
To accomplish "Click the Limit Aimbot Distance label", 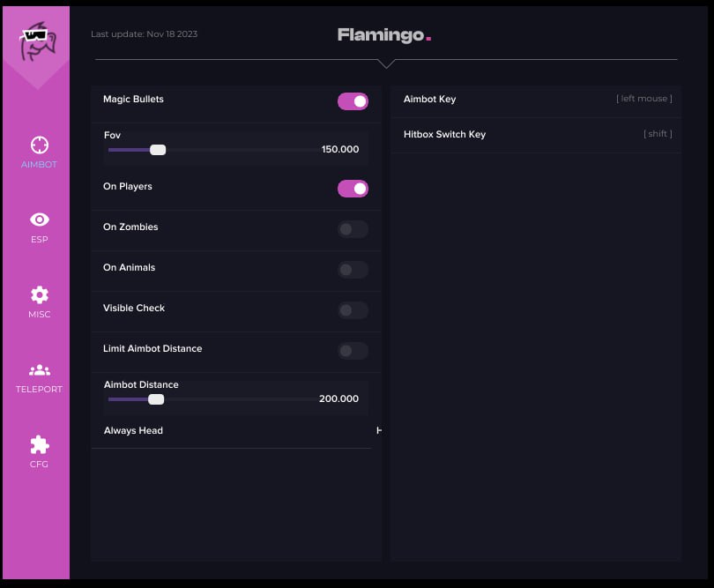I will [152, 348].
